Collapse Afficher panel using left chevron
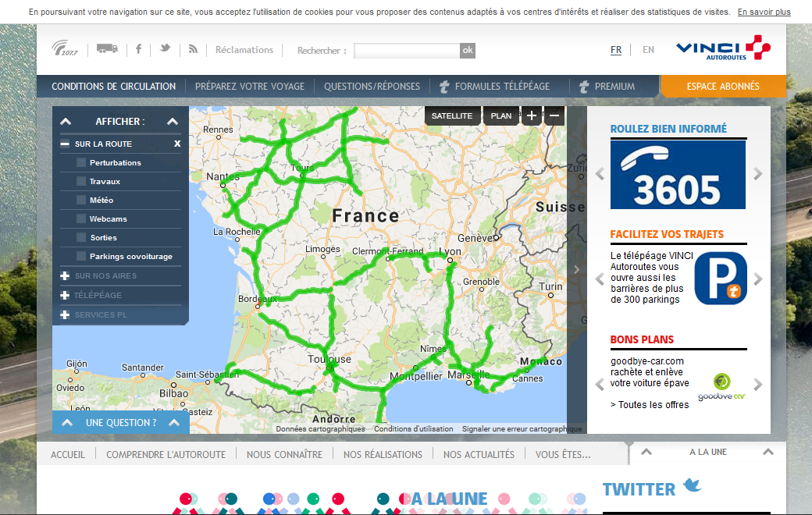 [x=66, y=122]
